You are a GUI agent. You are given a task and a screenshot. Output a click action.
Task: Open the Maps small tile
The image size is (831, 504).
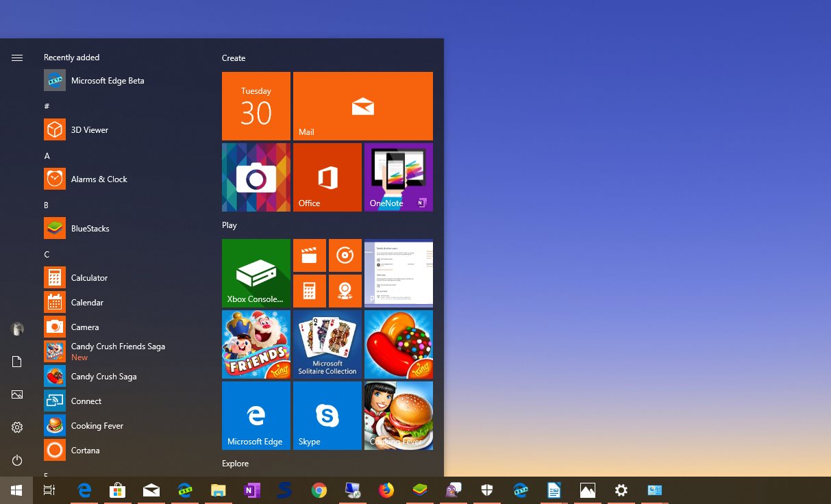345,291
